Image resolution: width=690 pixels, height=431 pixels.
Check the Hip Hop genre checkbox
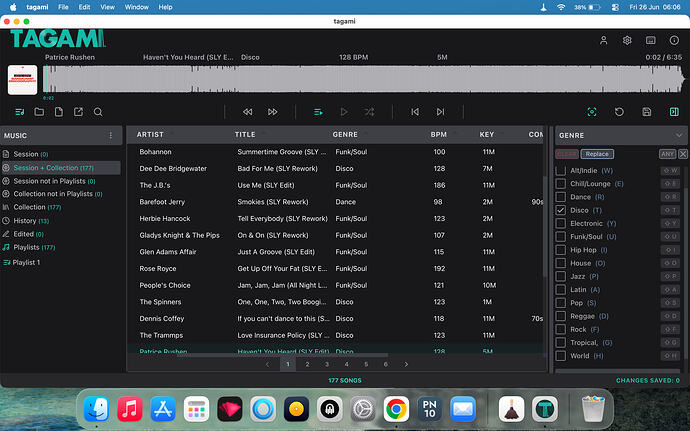coord(561,250)
